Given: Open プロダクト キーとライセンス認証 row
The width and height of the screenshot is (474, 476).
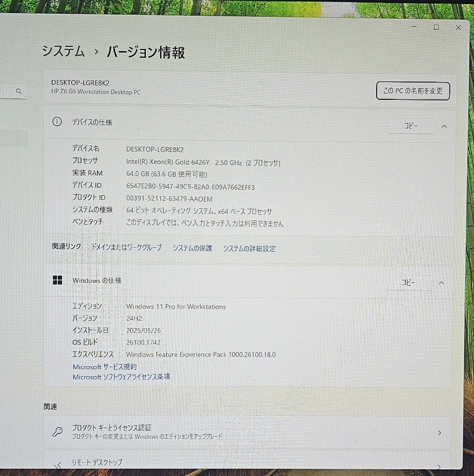Looking at the screenshot, I should (x=247, y=432).
